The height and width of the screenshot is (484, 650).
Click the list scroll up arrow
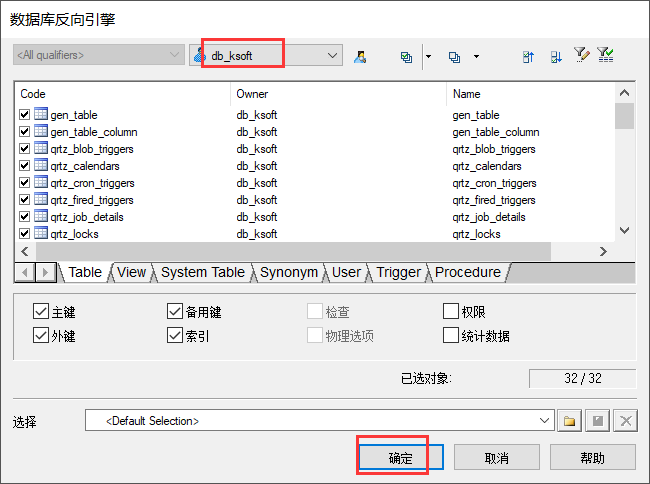[x=625, y=93]
